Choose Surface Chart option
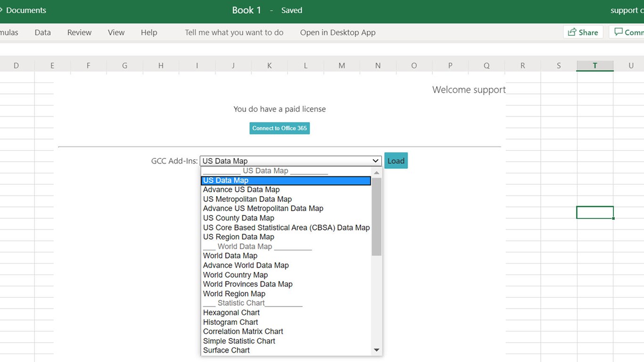 pyautogui.click(x=286, y=350)
